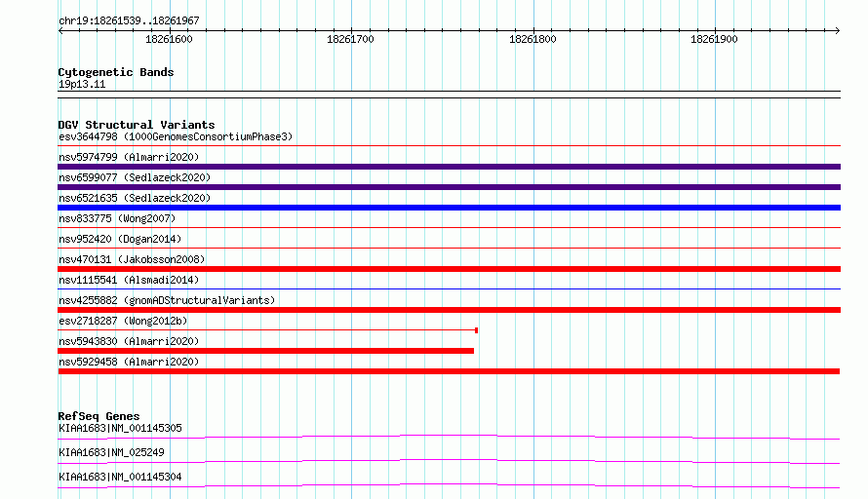Open nsv5974799 (Almarri2020) variant label

click(129, 157)
